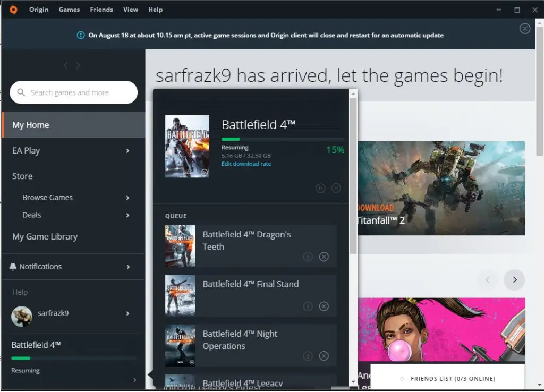Select My Home in the sidebar
This screenshot has height=392, width=544.
click(x=73, y=125)
